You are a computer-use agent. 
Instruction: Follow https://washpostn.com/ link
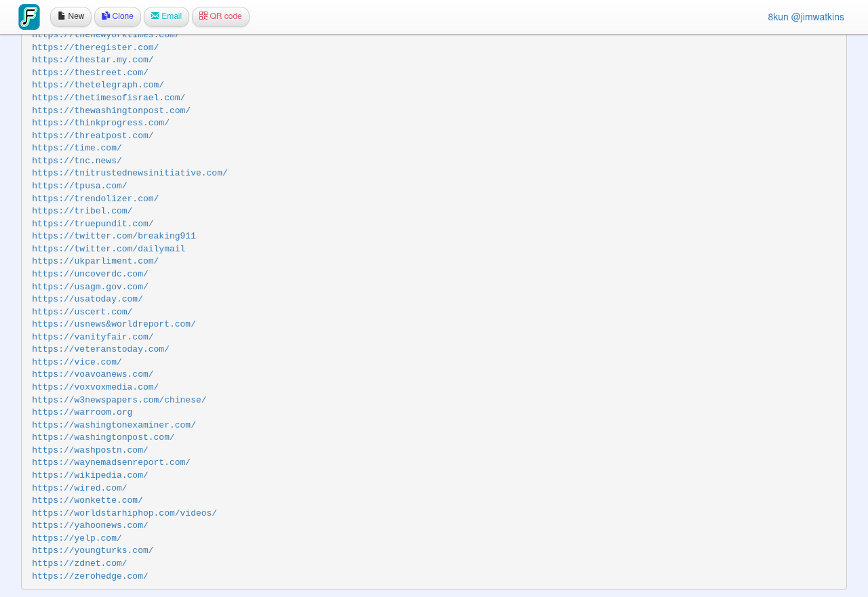90,450
